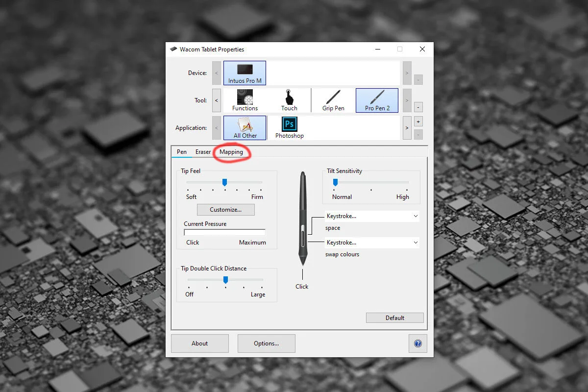
Task: Click the Customize... button
Action: pyautogui.click(x=226, y=210)
